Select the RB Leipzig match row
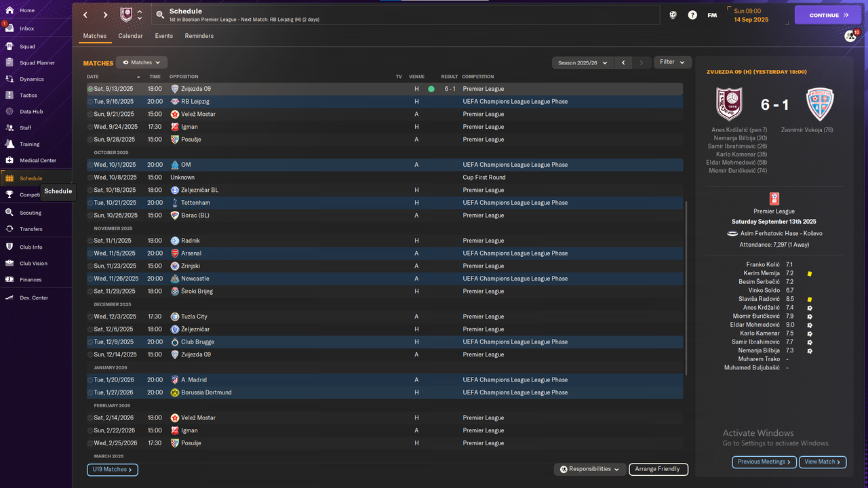 point(384,102)
